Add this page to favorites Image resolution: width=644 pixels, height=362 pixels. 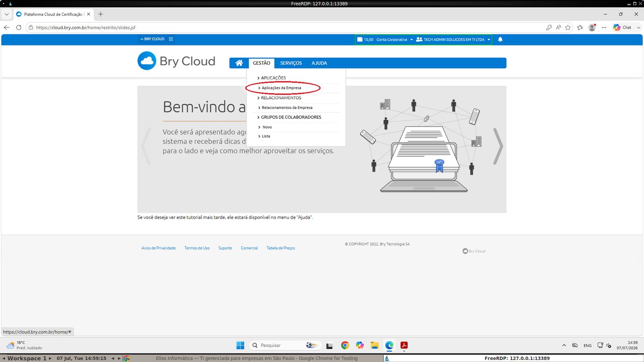pyautogui.click(x=568, y=27)
